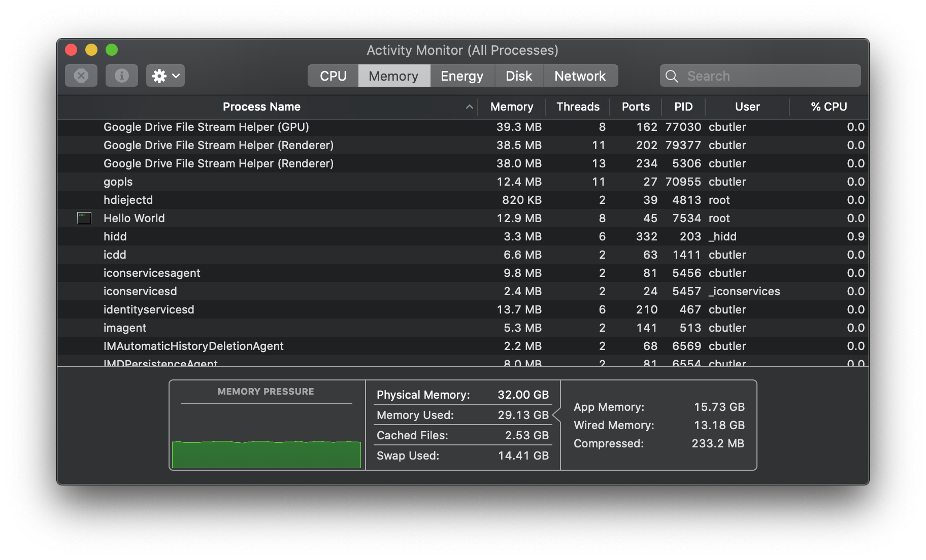
Task: Select the IMAutomaticHistoryDeletionAgent process
Action: [463, 346]
